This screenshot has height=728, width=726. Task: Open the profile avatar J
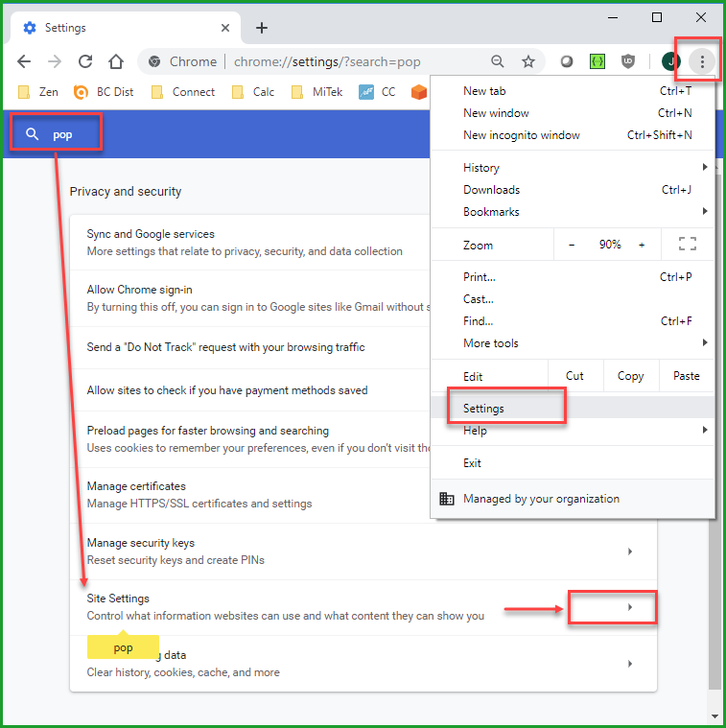(x=670, y=61)
